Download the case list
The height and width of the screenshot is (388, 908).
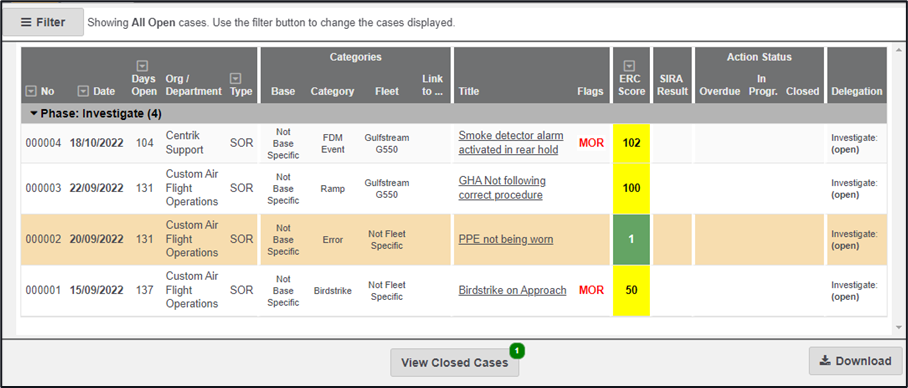tap(855, 361)
